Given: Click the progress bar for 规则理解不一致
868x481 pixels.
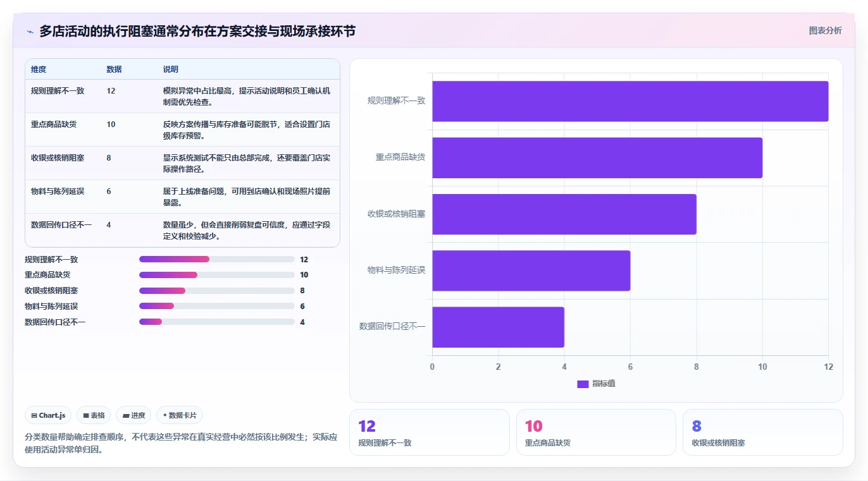Looking at the screenshot, I should pyautogui.click(x=217, y=259).
